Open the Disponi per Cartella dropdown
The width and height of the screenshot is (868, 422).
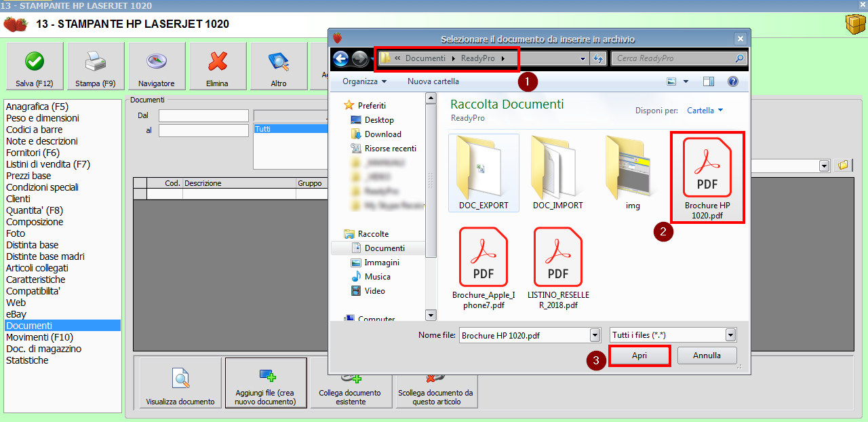pyautogui.click(x=705, y=111)
